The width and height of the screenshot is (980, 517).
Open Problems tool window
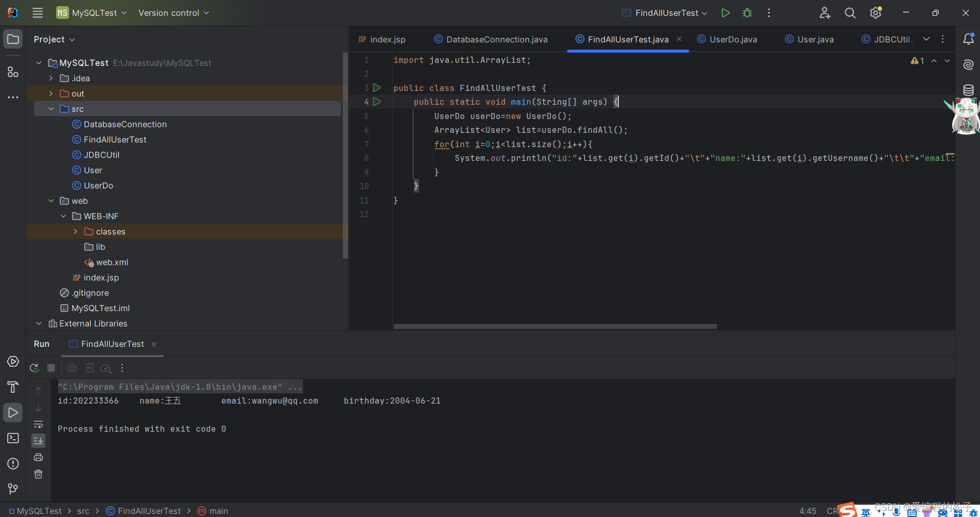click(13, 464)
